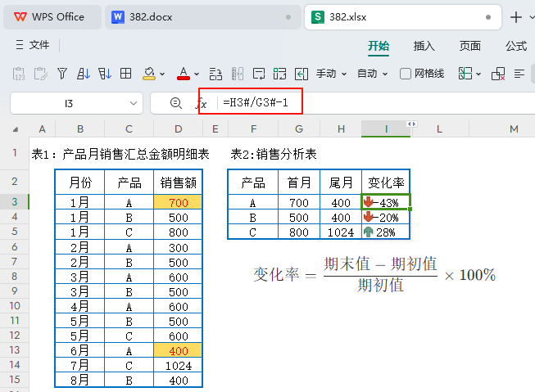Select cell B14 with 7月
The height and width of the screenshot is (392, 535).
pyautogui.click(x=79, y=365)
